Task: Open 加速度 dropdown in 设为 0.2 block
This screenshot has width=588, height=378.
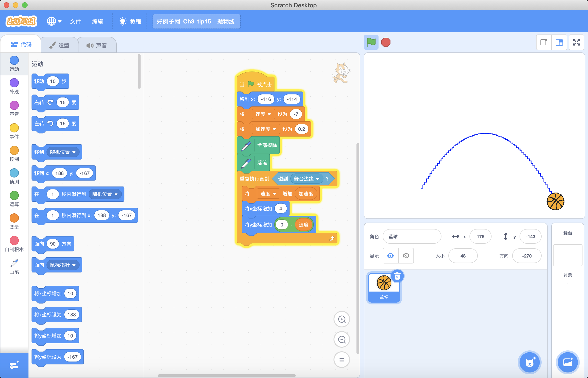Action: click(266, 129)
